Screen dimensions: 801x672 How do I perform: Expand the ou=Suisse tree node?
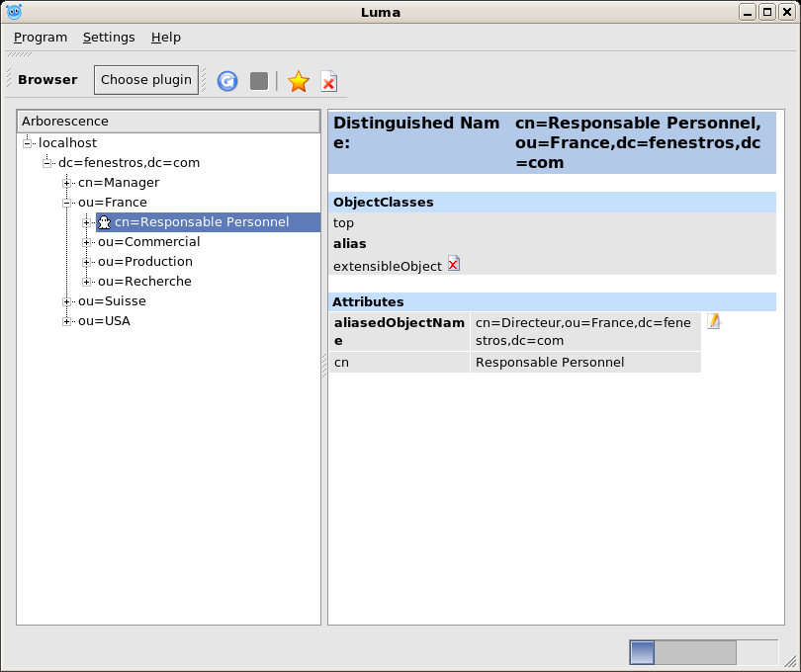[x=67, y=301]
